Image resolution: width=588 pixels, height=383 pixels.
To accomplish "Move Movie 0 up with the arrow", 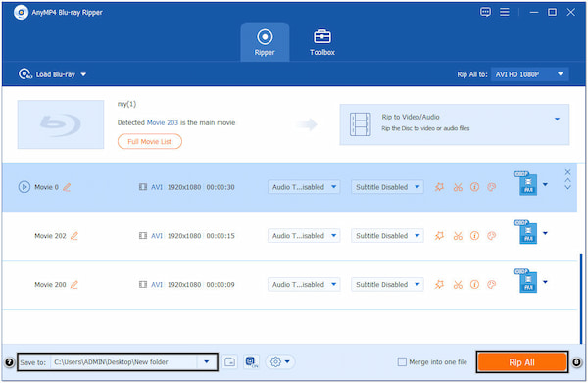I will point(567,180).
